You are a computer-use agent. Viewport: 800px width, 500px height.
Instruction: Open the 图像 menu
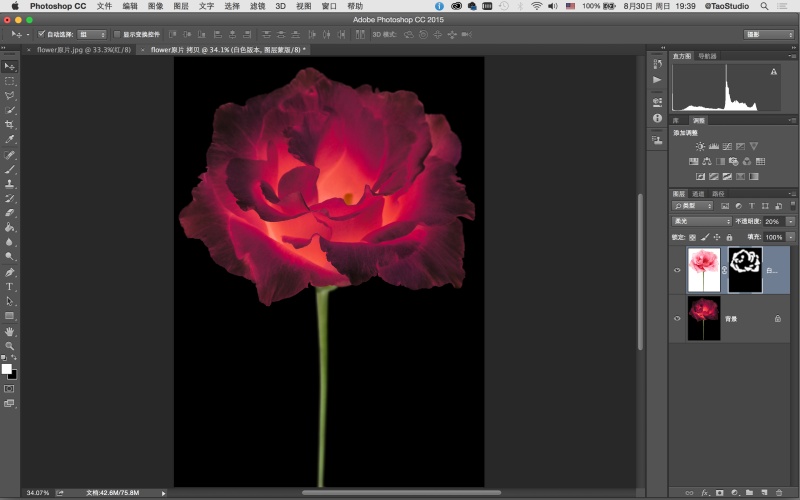(x=155, y=6)
